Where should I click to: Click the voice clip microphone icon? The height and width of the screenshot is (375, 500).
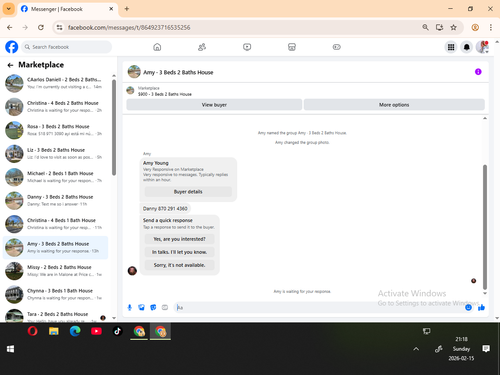tap(130, 307)
